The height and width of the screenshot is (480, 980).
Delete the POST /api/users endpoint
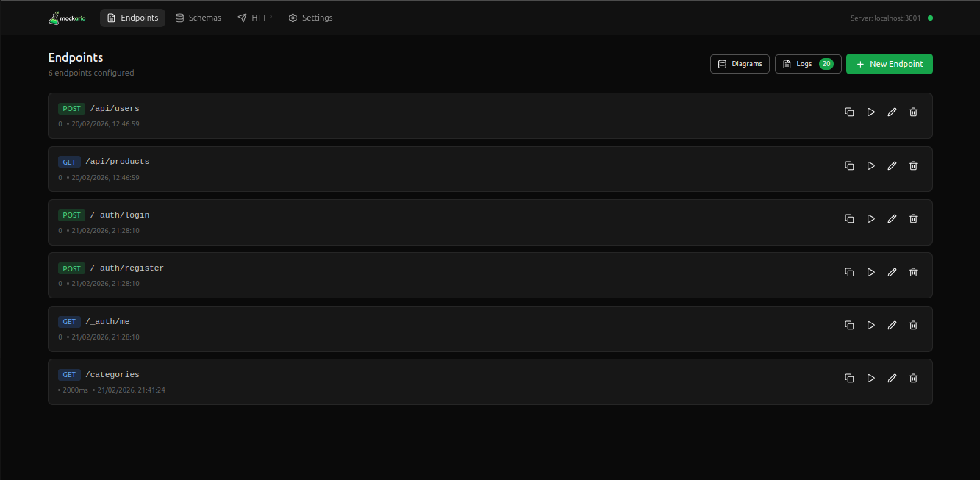coord(913,112)
